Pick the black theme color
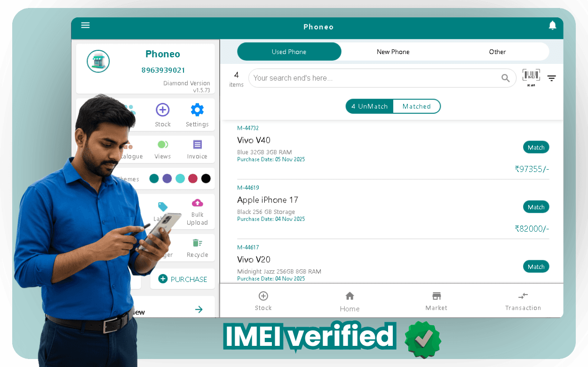 [x=206, y=179]
